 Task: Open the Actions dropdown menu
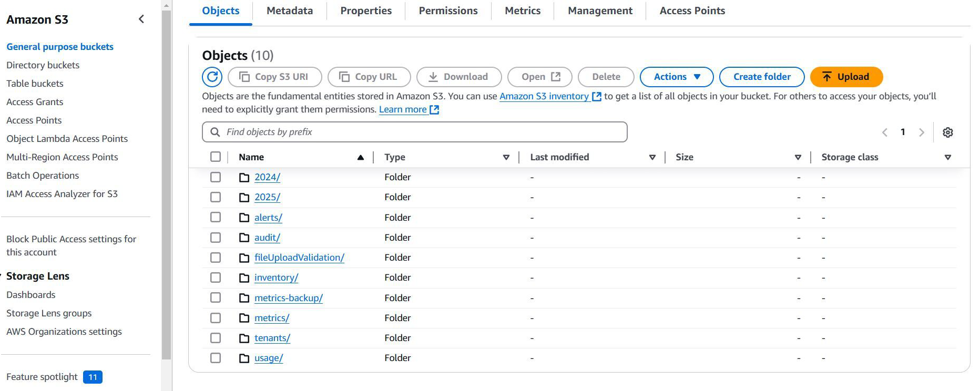676,77
